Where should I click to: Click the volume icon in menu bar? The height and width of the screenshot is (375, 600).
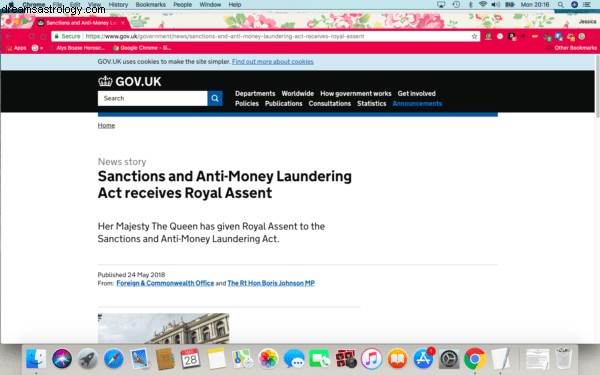click(x=496, y=5)
